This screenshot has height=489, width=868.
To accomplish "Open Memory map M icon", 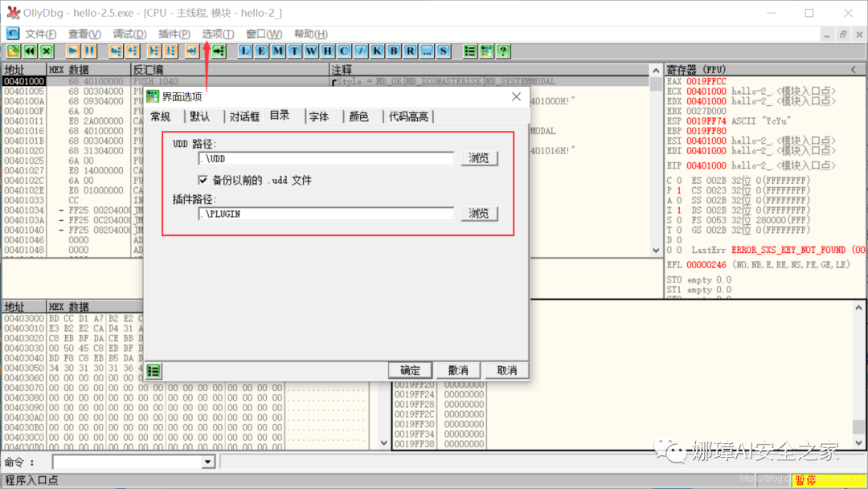I will (x=278, y=51).
